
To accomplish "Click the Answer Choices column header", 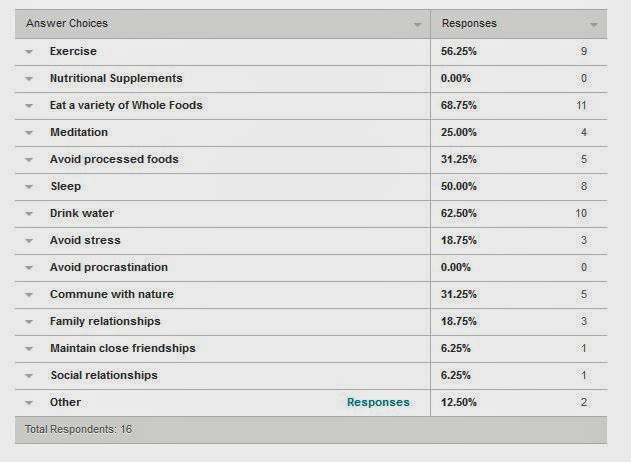I will pyautogui.click(x=67, y=23).
